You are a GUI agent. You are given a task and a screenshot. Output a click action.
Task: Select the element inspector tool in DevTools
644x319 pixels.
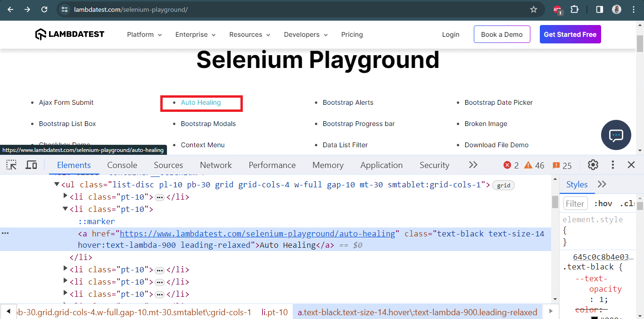point(11,165)
